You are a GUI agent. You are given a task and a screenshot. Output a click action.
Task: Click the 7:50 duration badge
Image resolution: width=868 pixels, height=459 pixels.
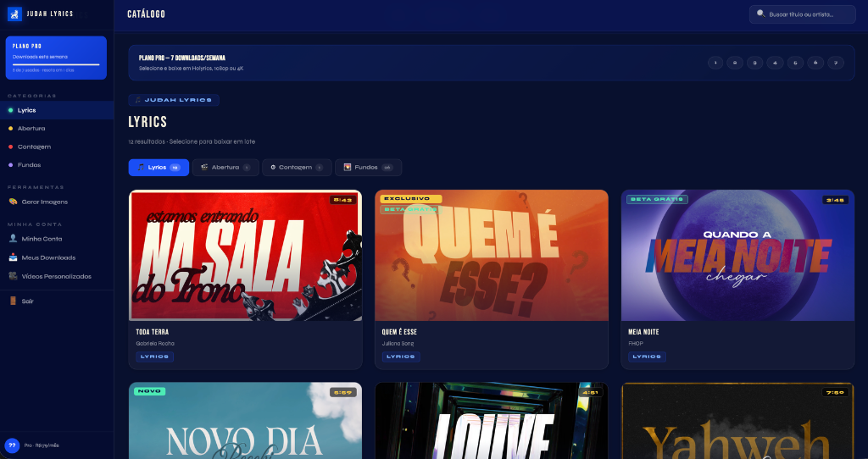835,393
